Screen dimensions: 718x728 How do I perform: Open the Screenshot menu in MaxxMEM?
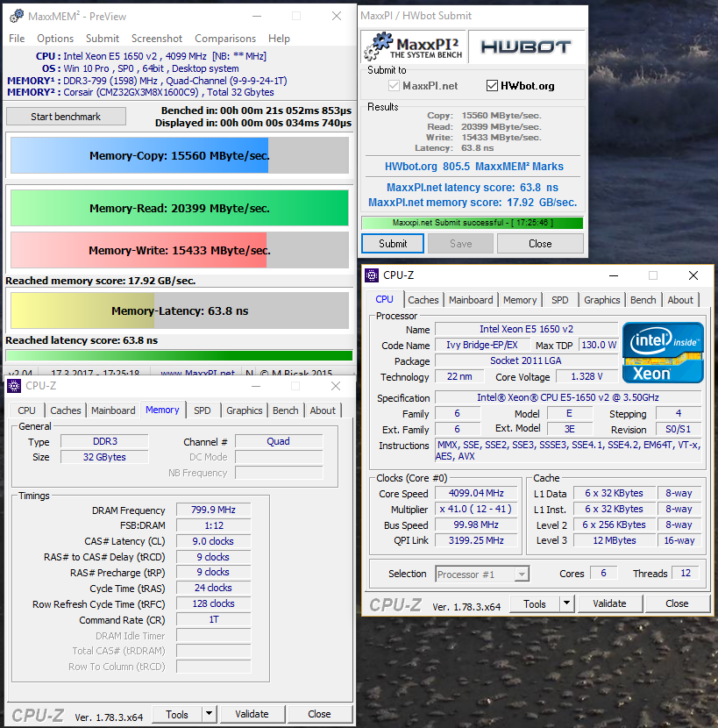pyautogui.click(x=157, y=38)
